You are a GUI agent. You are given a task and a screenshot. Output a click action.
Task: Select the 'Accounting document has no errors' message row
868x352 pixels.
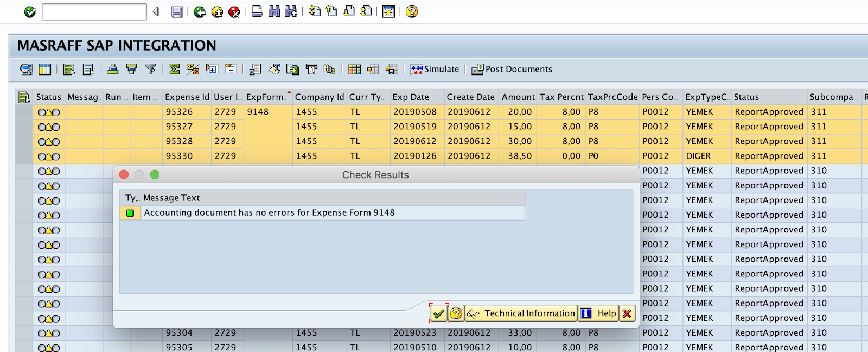323,213
